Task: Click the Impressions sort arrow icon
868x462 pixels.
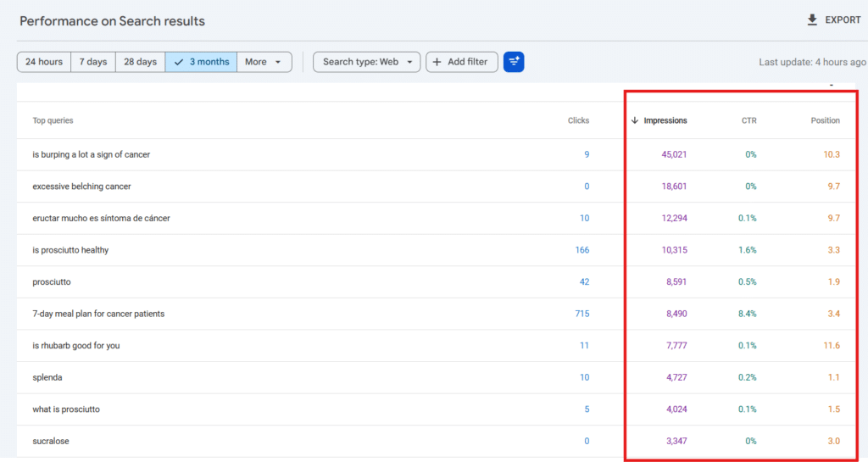Action: (634, 120)
